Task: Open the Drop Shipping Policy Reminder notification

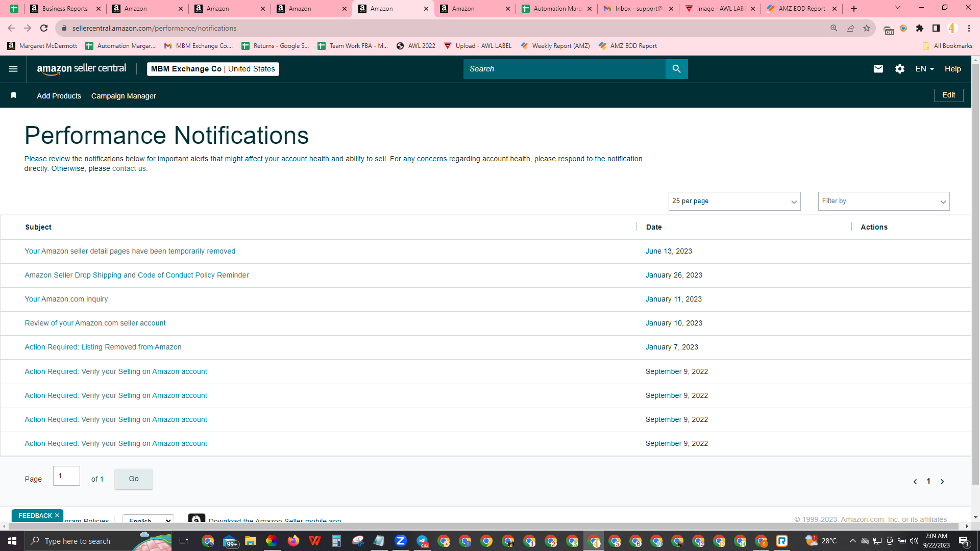Action: (x=137, y=275)
